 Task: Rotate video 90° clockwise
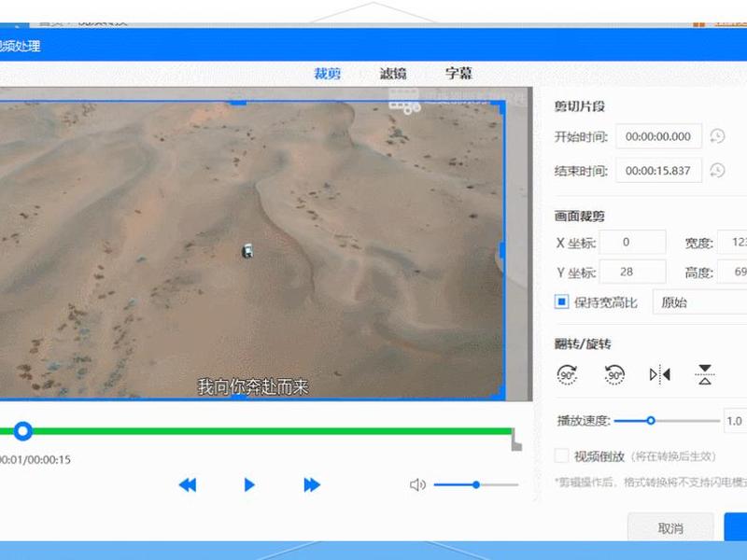pyautogui.click(x=567, y=375)
